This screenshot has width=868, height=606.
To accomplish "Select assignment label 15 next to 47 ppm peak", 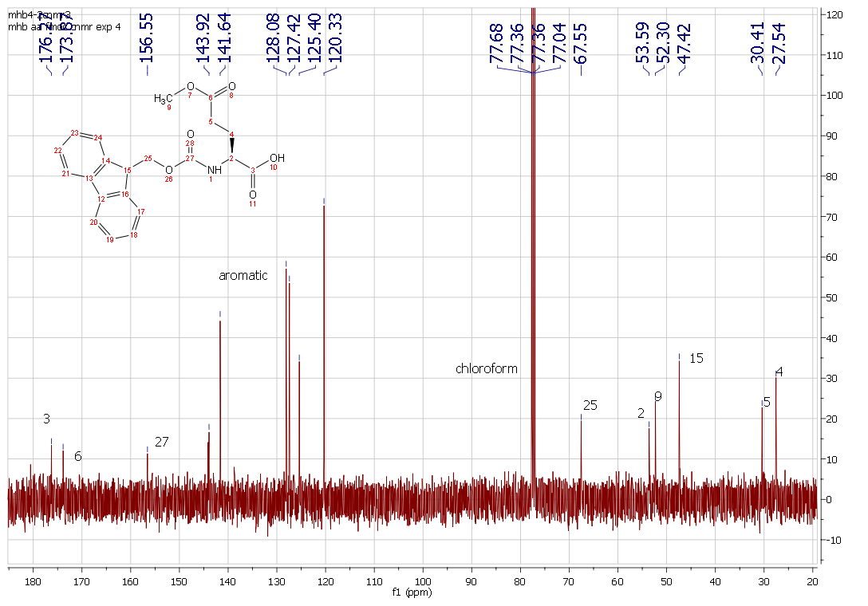I will (696, 359).
